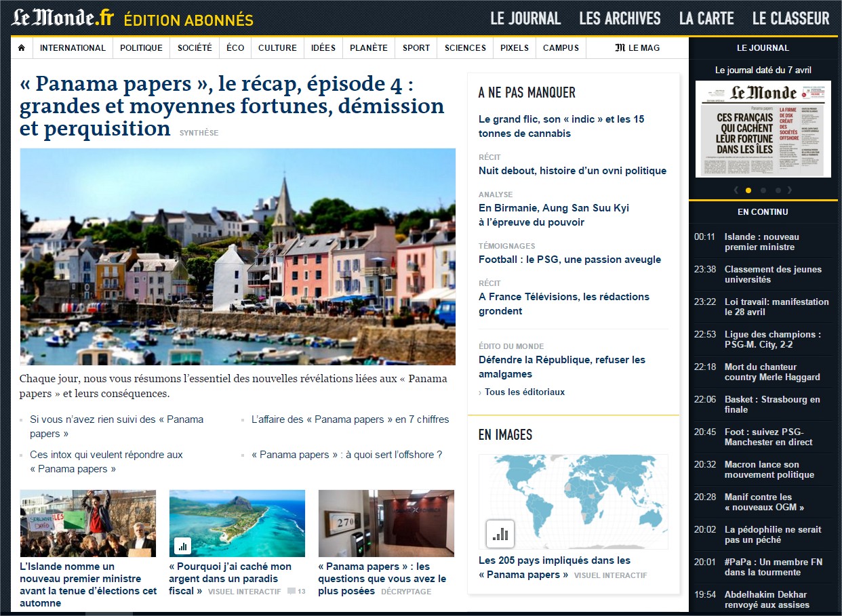842x616 pixels.
Task: Open the Iceland protest photo thumbnail
Action: 88,523
